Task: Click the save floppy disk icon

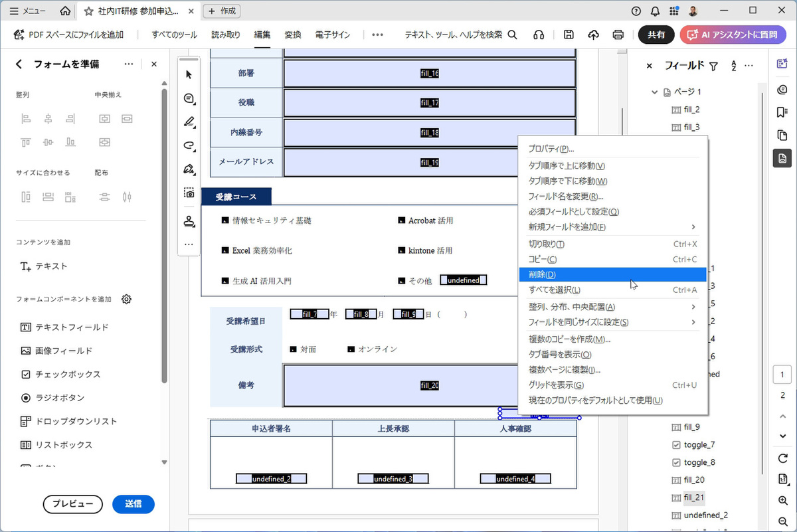Action: point(569,35)
